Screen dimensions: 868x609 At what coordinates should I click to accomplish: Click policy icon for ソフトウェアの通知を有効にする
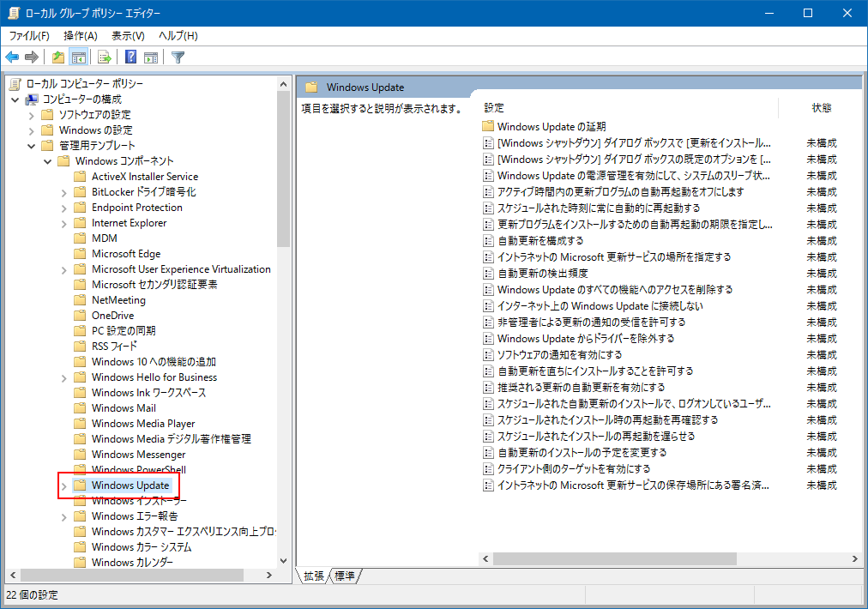point(488,355)
